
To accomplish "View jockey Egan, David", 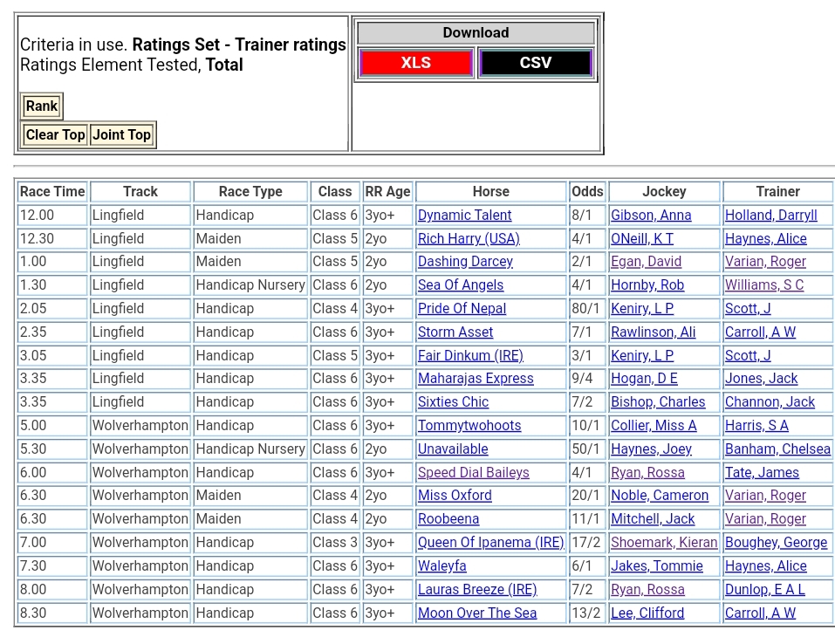I will [646, 262].
